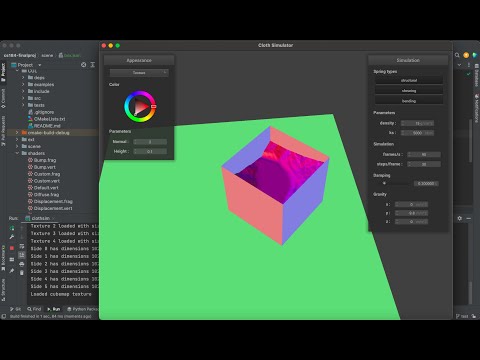This screenshot has height=360, width=480.
Task: Toggle soft-wrap icon in Run console
Action: (x=22, y=247)
